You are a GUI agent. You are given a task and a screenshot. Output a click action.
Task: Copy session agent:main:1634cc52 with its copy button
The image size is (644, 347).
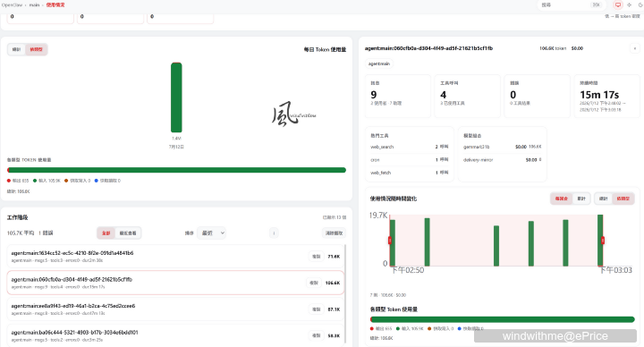(317, 257)
